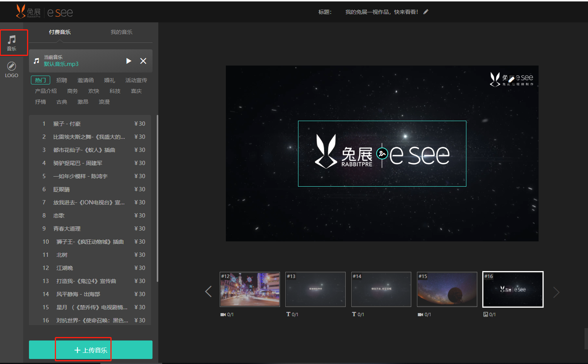This screenshot has width=588, height=364.
Task: Go to previous slides with left arrow
Action: [208, 292]
